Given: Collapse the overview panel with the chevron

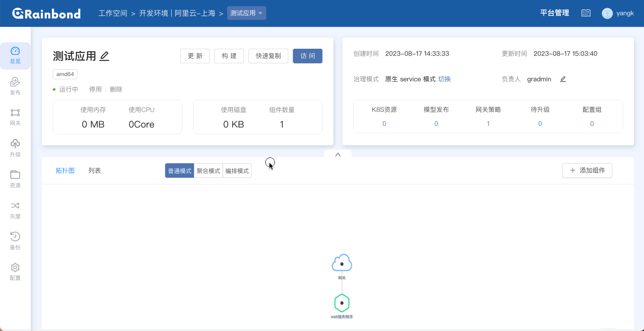Looking at the screenshot, I should (x=337, y=154).
